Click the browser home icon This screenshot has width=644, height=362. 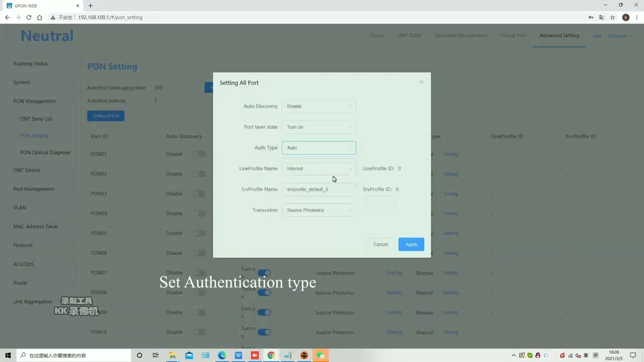tap(39, 17)
